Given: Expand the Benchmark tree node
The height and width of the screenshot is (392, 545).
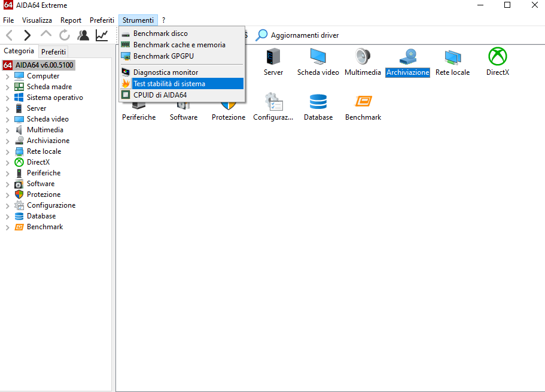Looking at the screenshot, I should coord(7,227).
